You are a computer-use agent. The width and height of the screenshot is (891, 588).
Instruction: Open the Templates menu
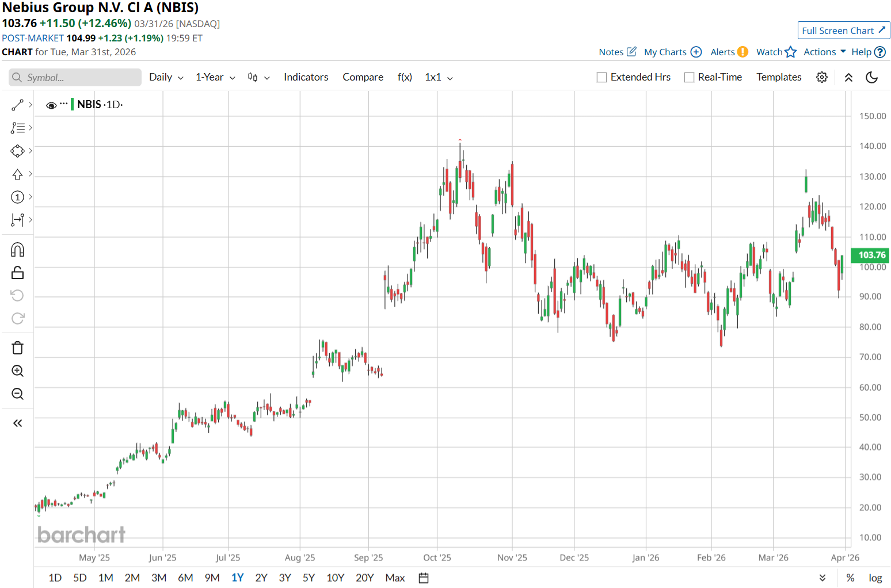coord(779,77)
